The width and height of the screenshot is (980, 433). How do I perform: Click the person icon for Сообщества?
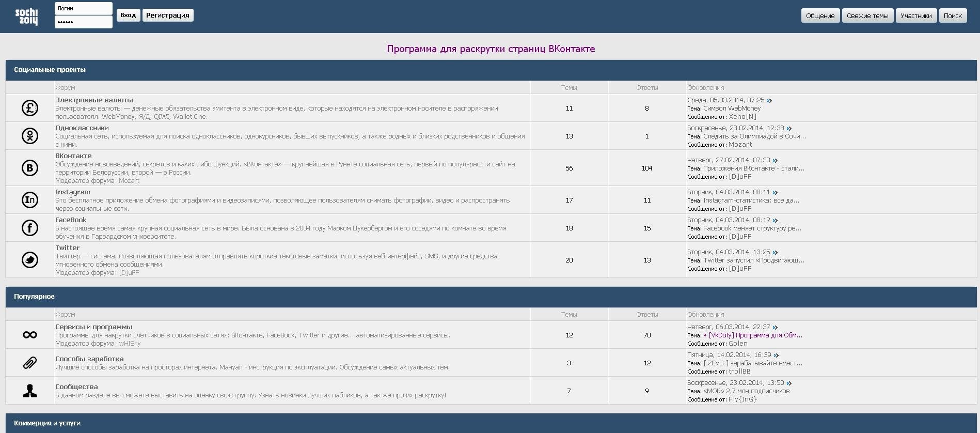coord(30,391)
